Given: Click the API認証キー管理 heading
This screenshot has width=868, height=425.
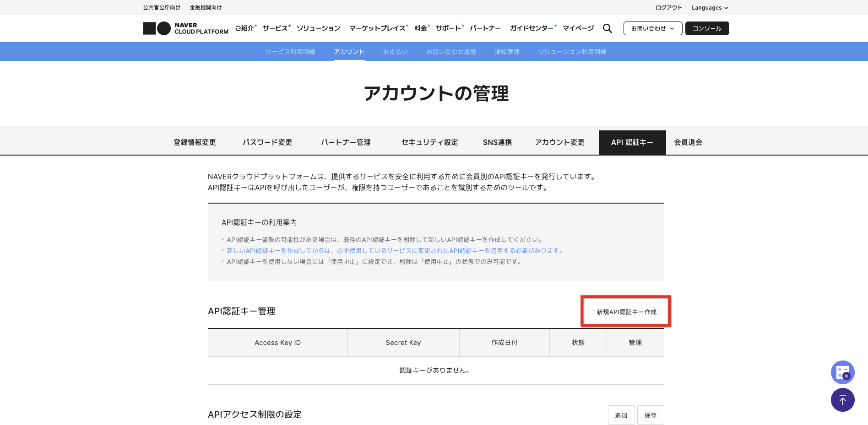Looking at the screenshot, I should 241,311.
